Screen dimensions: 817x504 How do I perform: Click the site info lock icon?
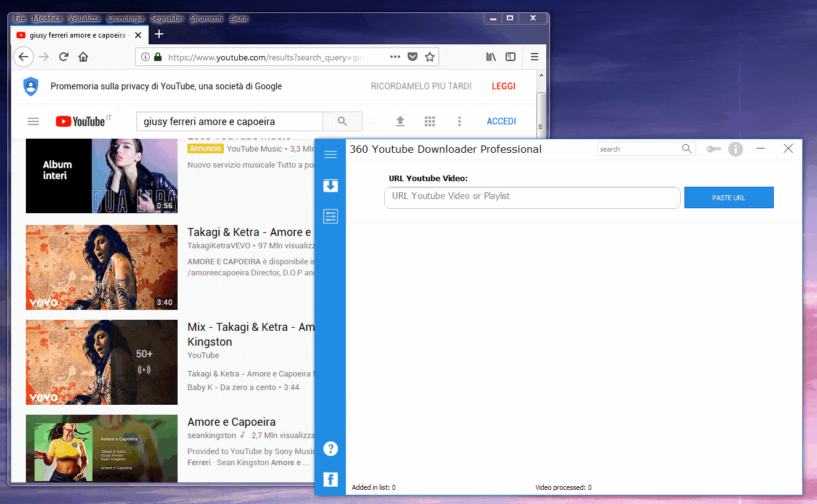click(158, 57)
